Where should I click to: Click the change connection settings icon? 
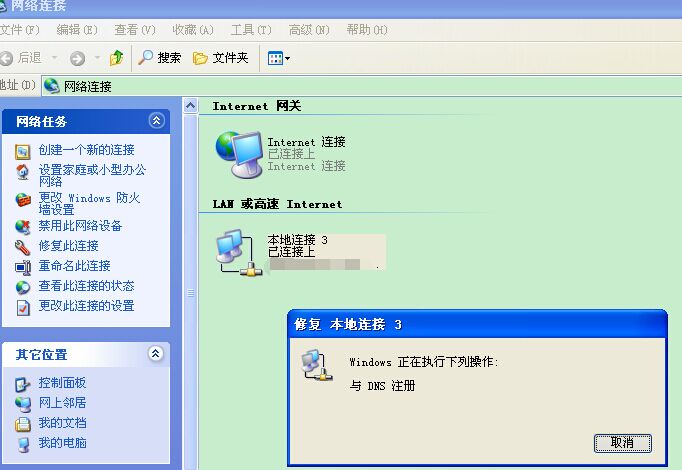23,307
